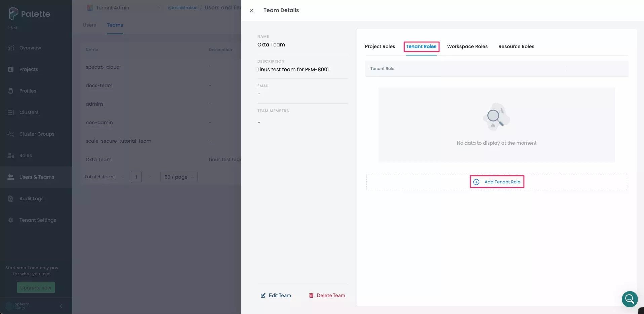Open the 50 / page dropdown
This screenshot has width=644, height=314.
[179, 177]
